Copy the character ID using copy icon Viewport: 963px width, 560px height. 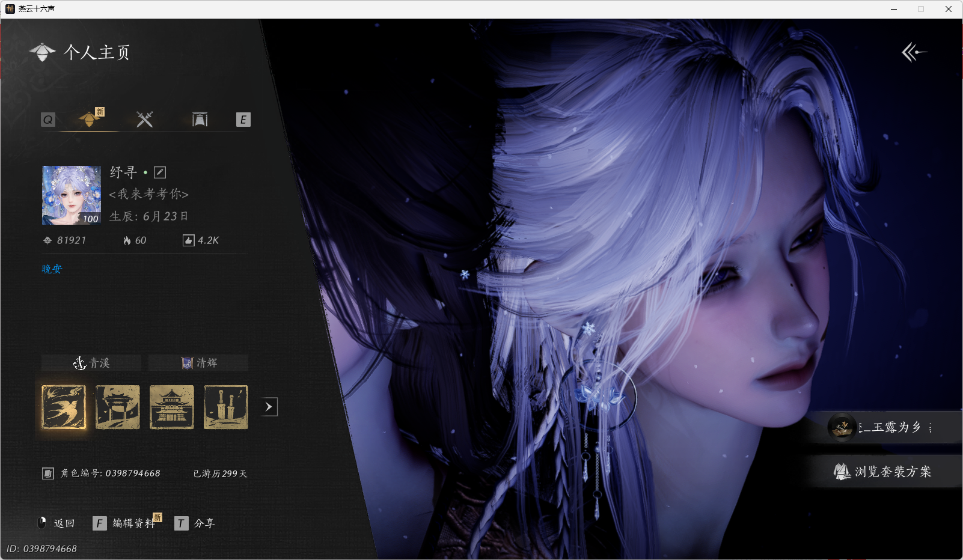coord(48,473)
